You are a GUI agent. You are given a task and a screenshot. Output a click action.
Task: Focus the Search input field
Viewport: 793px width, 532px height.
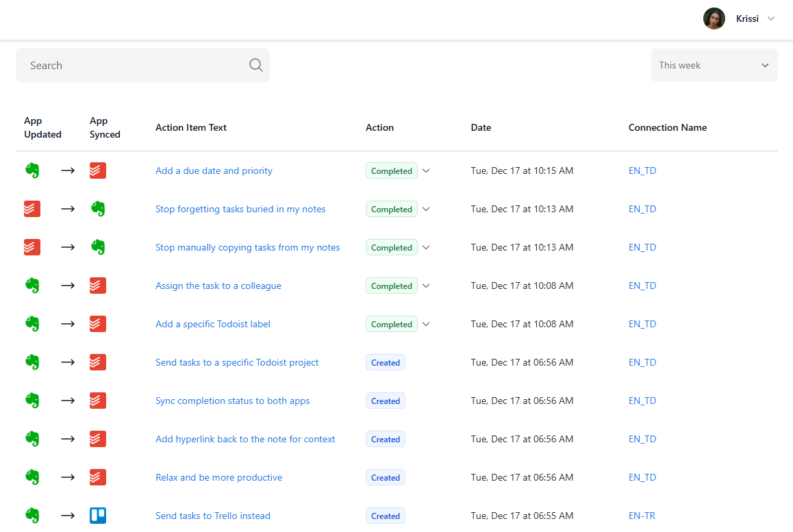pos(142,65)
